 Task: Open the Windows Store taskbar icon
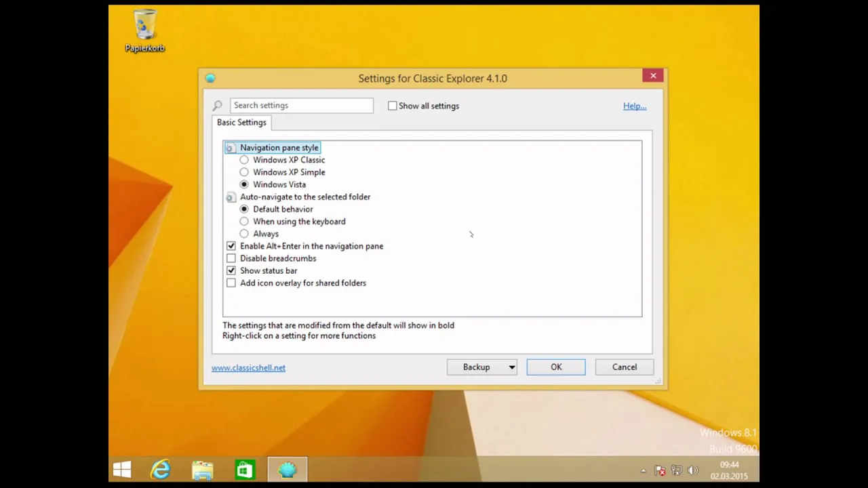click(x=245, y=470)
